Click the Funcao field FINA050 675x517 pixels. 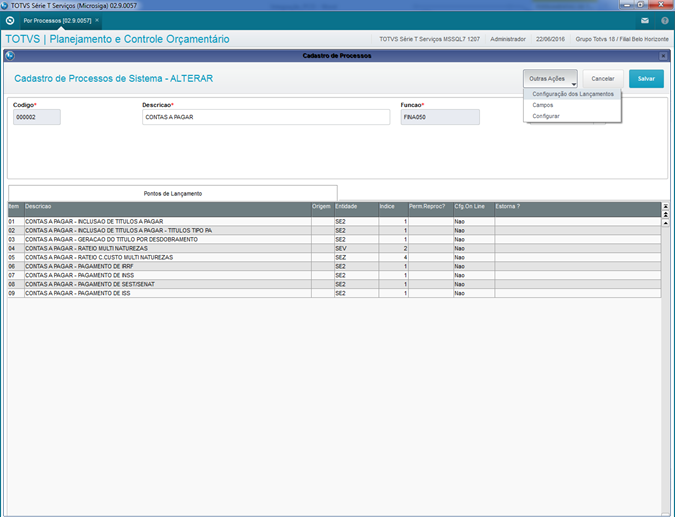click(x=440, y=117)
